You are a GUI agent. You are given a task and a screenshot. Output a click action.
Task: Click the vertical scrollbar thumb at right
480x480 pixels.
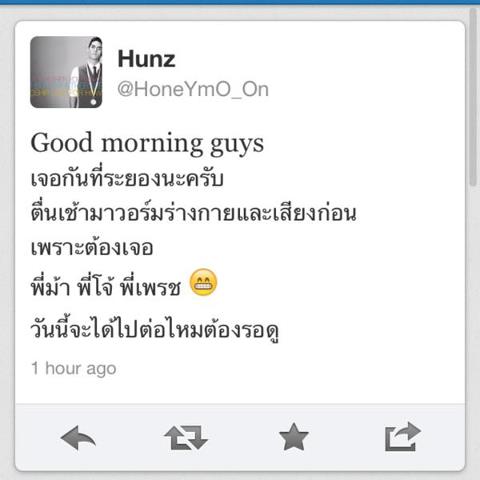click(473, 97)
